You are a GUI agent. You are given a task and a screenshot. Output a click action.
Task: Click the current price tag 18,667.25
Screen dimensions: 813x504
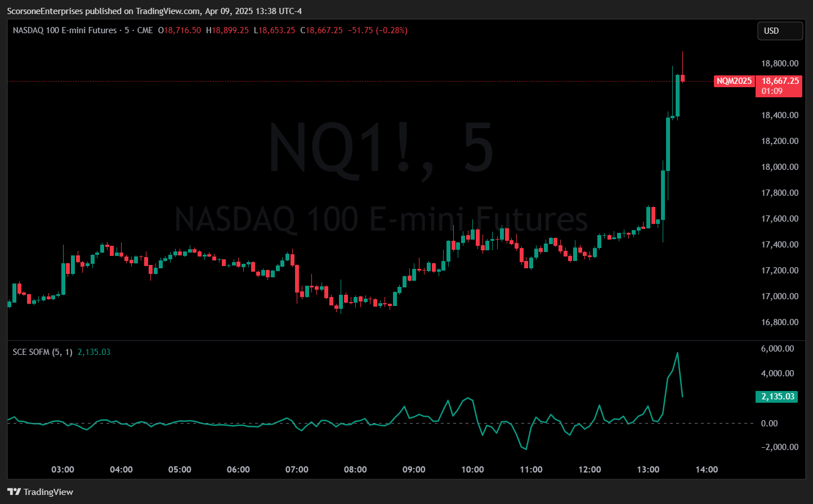[x=780, y=81]
